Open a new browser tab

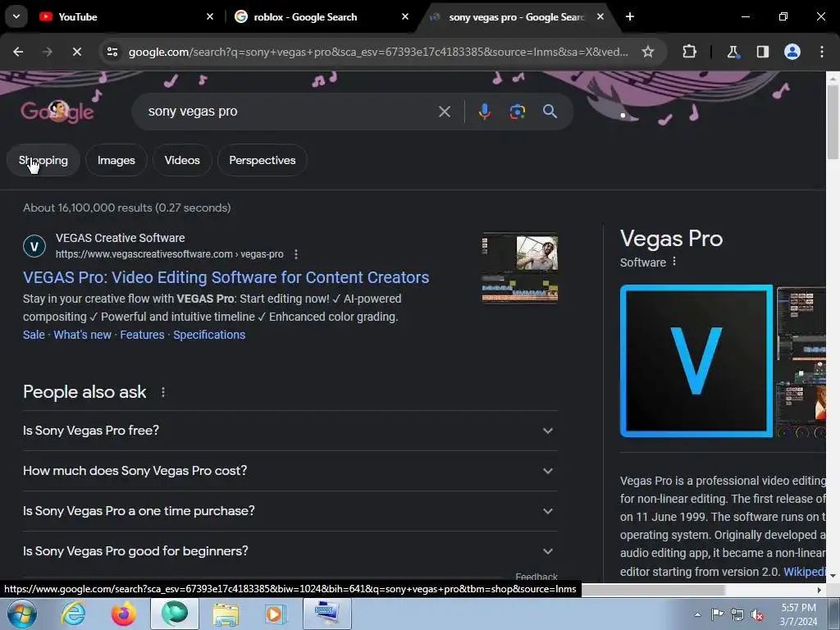[x=630, y=16]
